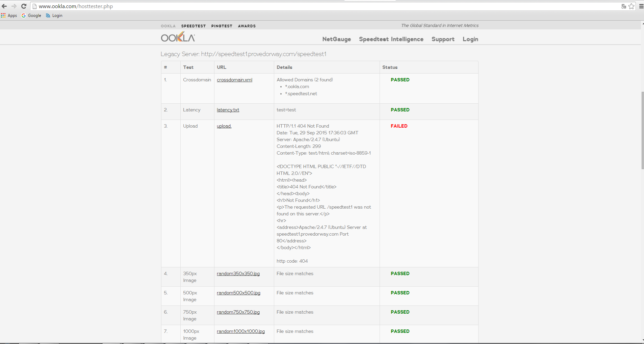Click the 'Upload' test name cell
Viewport: 644px width, 344px height.
(190, 126)
